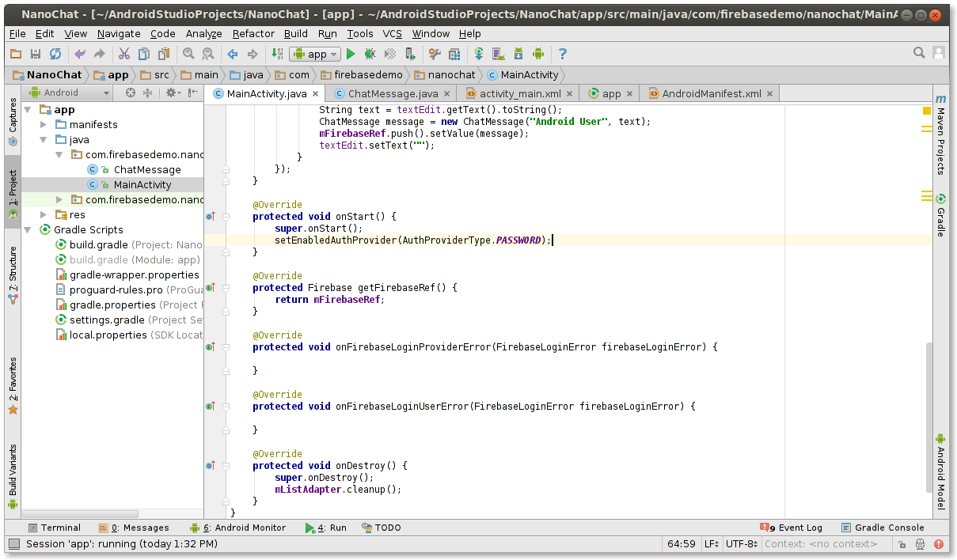Open the Refactor menu
957x560 pixels.
(253, 33)
